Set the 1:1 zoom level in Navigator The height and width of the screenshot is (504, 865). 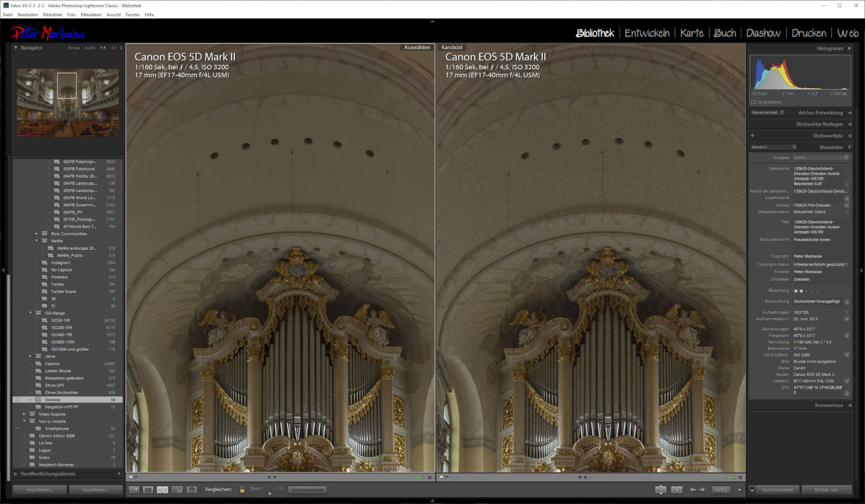click(x=103, y=48)
